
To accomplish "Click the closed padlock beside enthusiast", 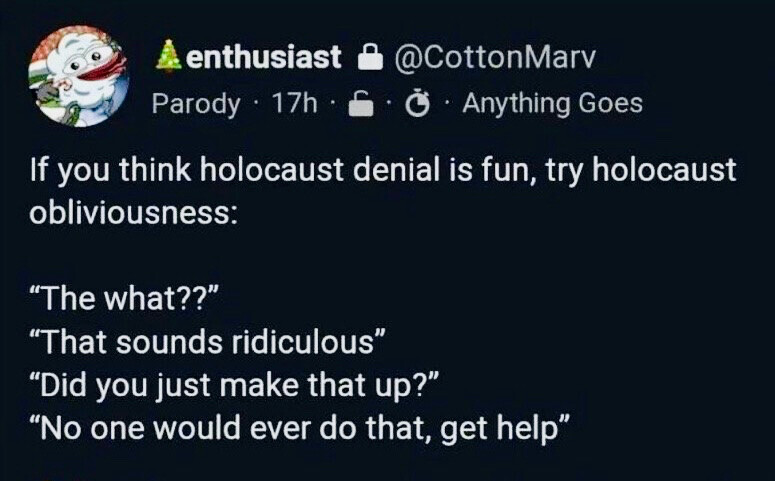I will coord(369,58).
